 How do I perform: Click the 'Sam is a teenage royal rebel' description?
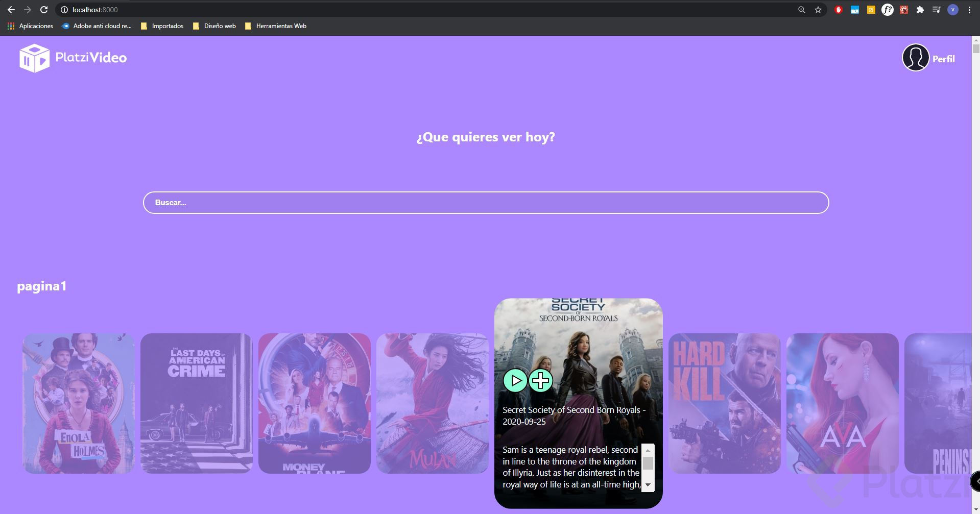point(571,467)
